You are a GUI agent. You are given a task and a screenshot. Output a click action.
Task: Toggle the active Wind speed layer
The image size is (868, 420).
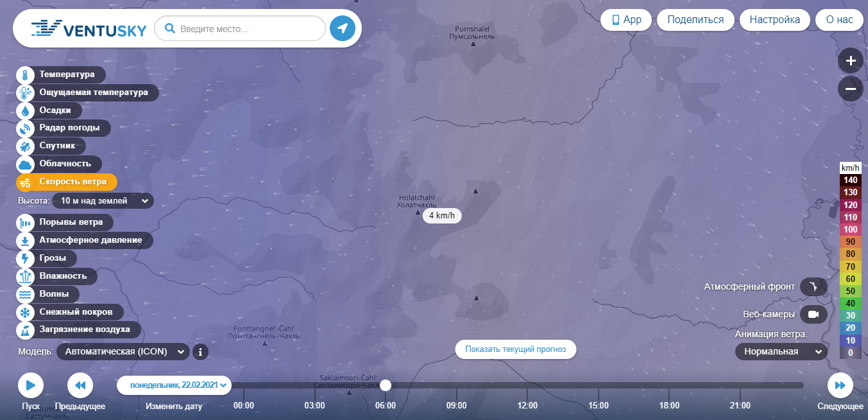(x=67, y=182)
